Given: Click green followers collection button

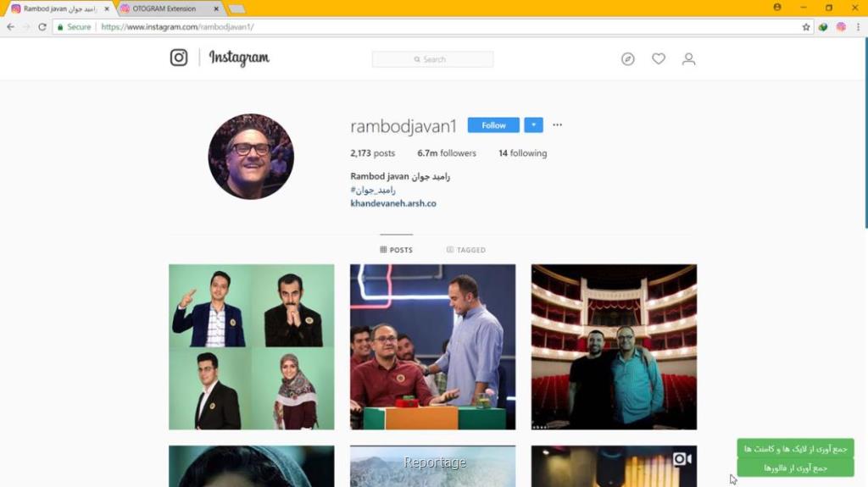Looking at the screenshot, I should (795, 468).
